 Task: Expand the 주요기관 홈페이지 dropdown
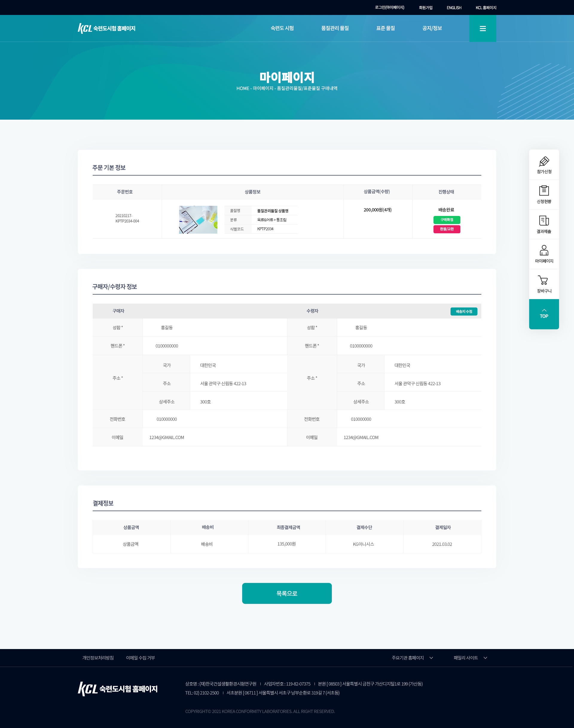pyautogui.click(x=412, y=658)
